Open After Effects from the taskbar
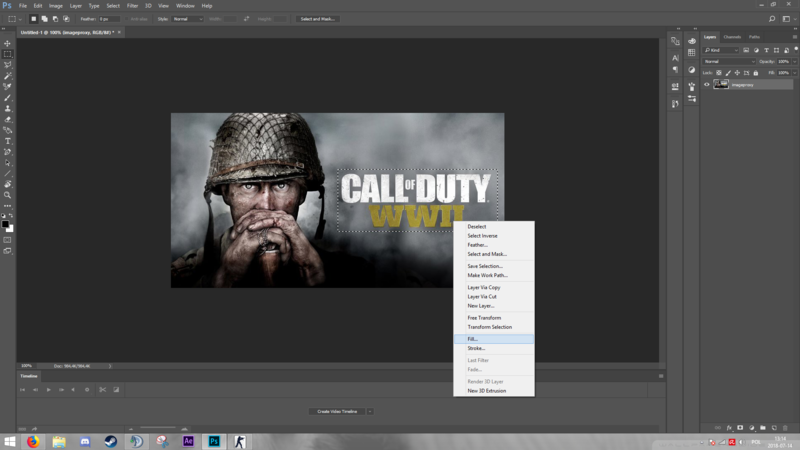Image resolution: width=800 pixels, height=450 pixels. [x=188, y=441]
